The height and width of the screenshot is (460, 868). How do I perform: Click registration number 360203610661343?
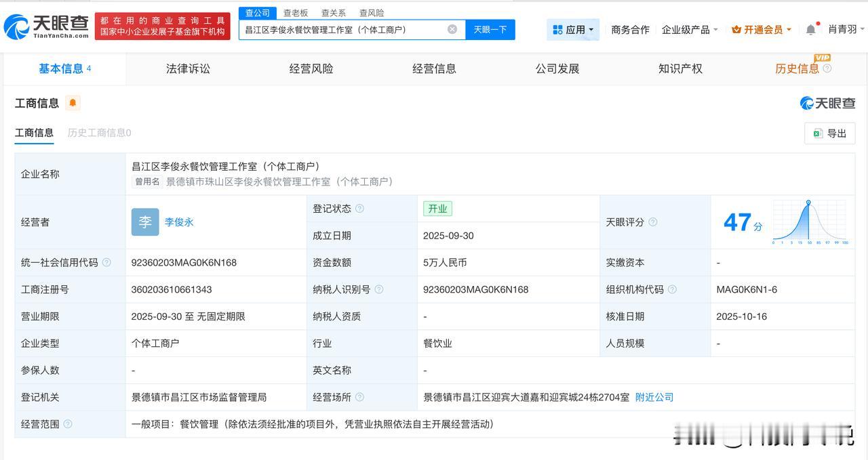coord(172,289)
